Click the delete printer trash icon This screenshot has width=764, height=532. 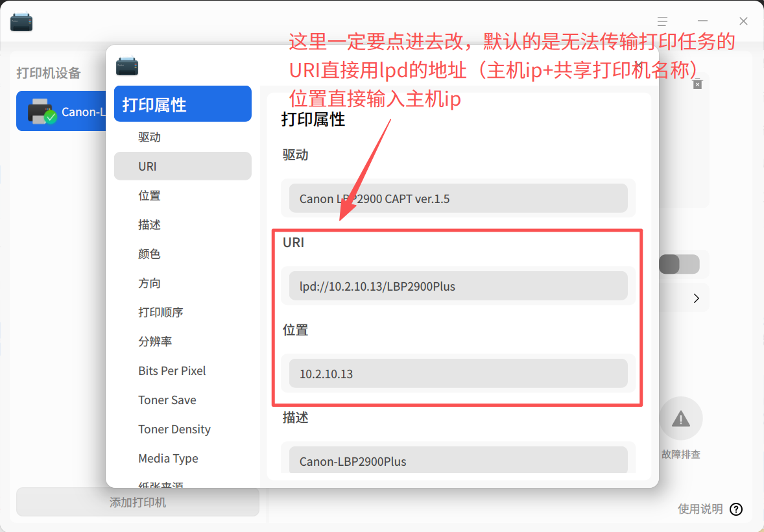click(697, 84)
